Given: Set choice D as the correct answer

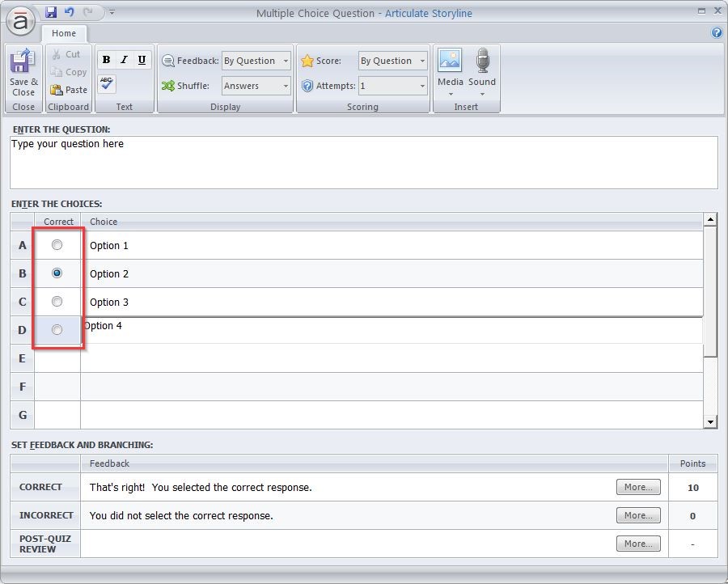Looking at the screenshot, I should [57, 330].
